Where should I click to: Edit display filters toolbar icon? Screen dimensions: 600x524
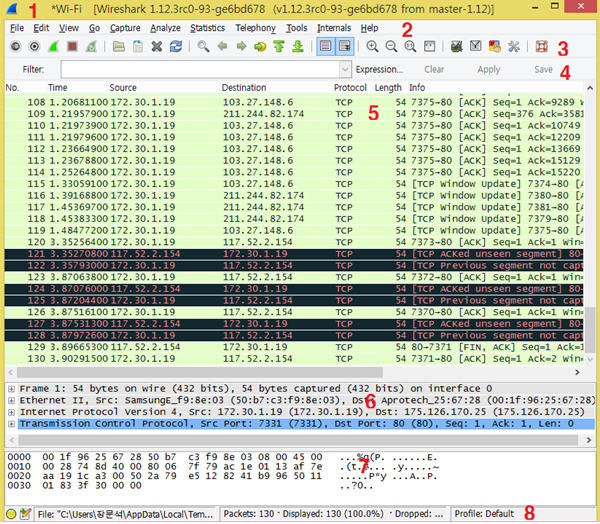476,47
